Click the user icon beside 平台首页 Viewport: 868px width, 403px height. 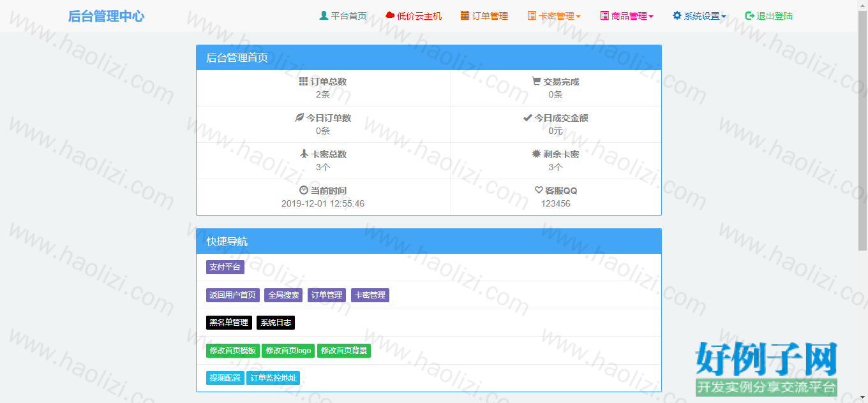click(x=324, y=15)
